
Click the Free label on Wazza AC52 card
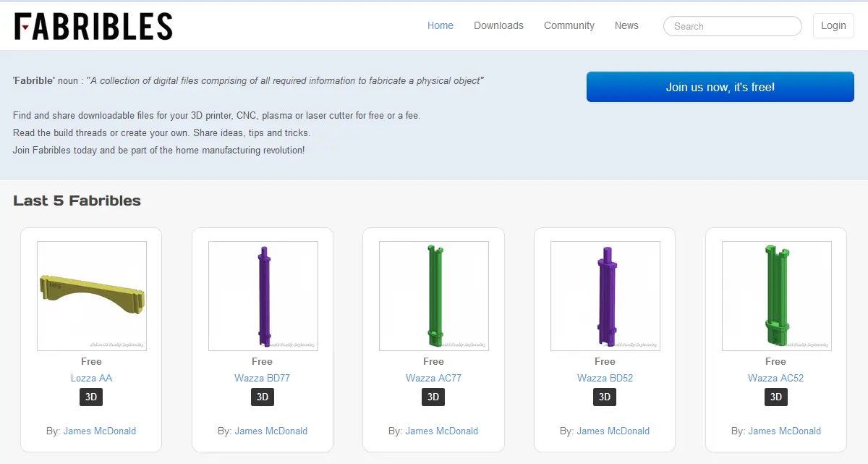[x=775, y=361]
